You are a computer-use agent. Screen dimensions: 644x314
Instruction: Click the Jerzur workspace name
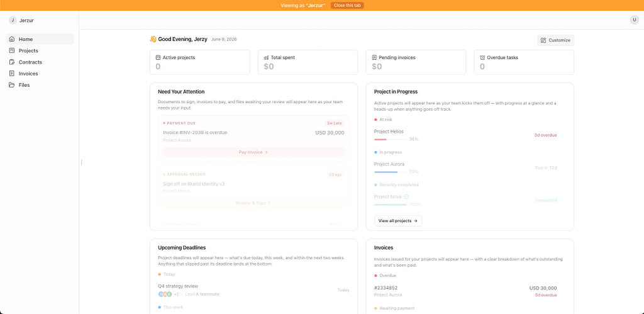tap(26, 20)
